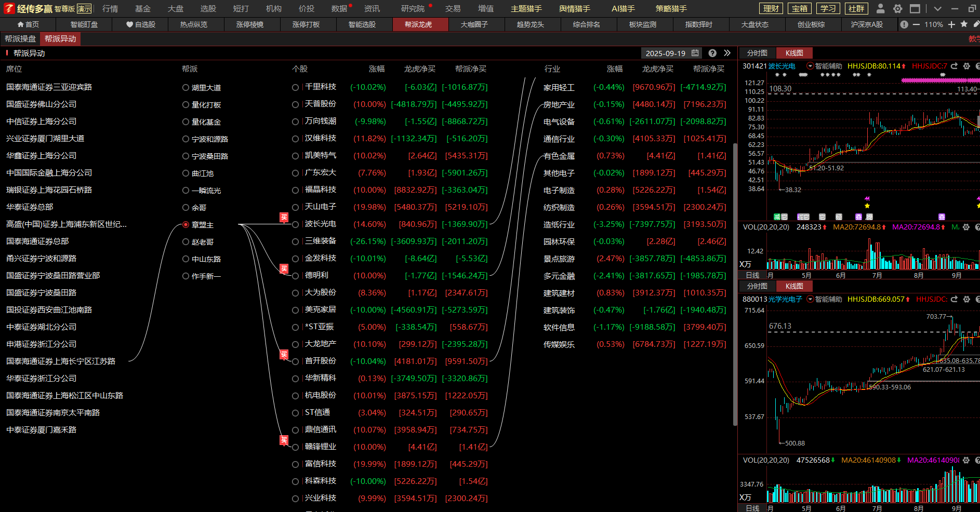Open the 数据 menu

339,8
